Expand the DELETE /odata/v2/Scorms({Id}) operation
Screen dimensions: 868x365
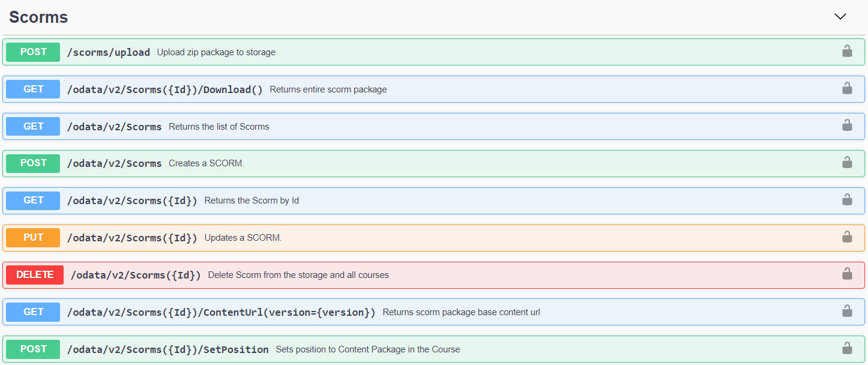point(136,275)
